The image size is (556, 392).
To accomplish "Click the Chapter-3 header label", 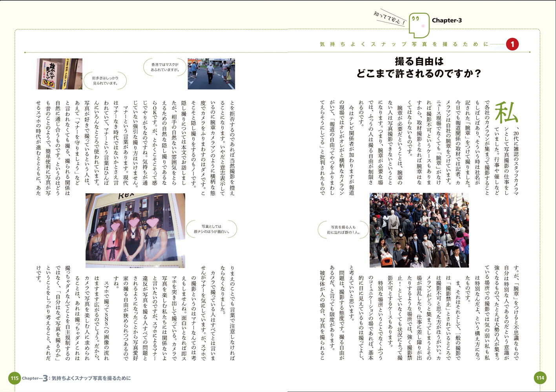I will (x=447, y=20).
